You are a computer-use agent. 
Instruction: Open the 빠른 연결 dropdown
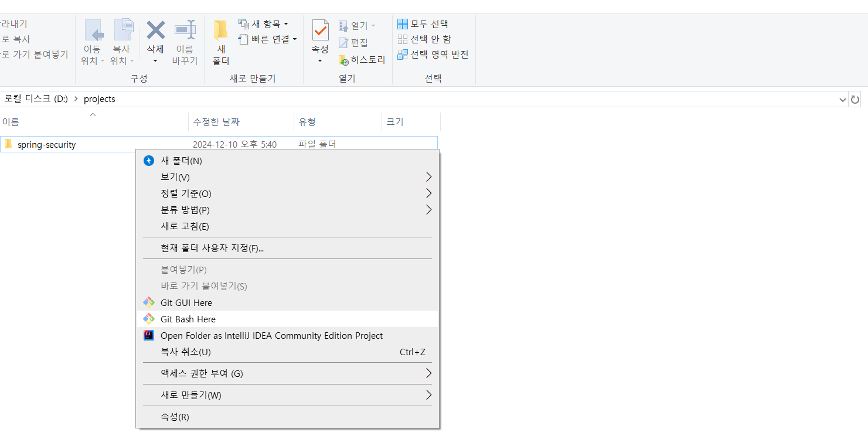267,39
